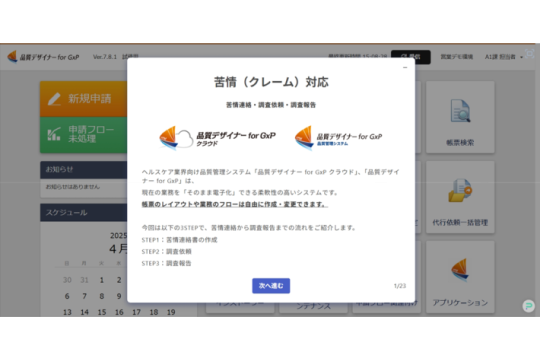Click the 品質デザイナー for GxP header logo
The image size is (540, 360).
click(x=44, y=57)
